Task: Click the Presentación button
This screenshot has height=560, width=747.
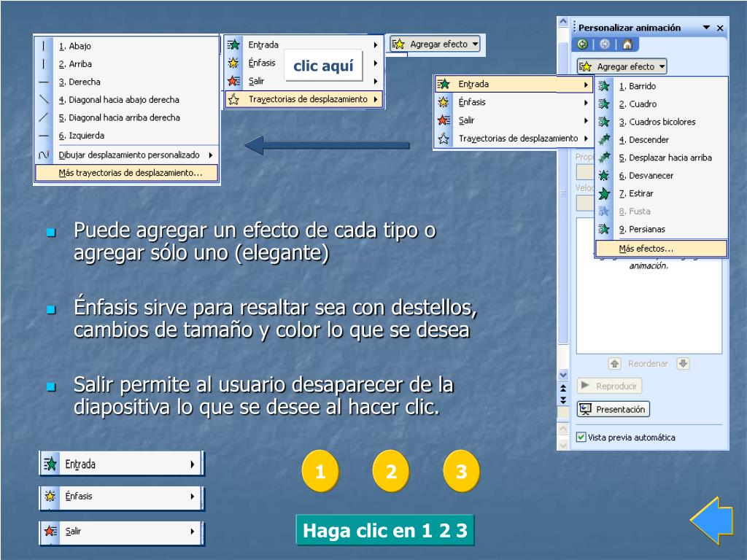Action: [613, 409]
